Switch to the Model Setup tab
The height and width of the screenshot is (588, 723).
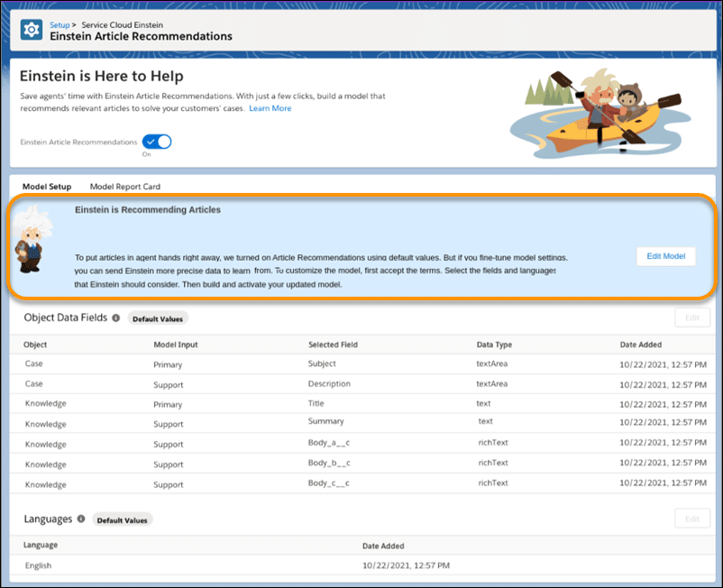(x=47, y=187)
